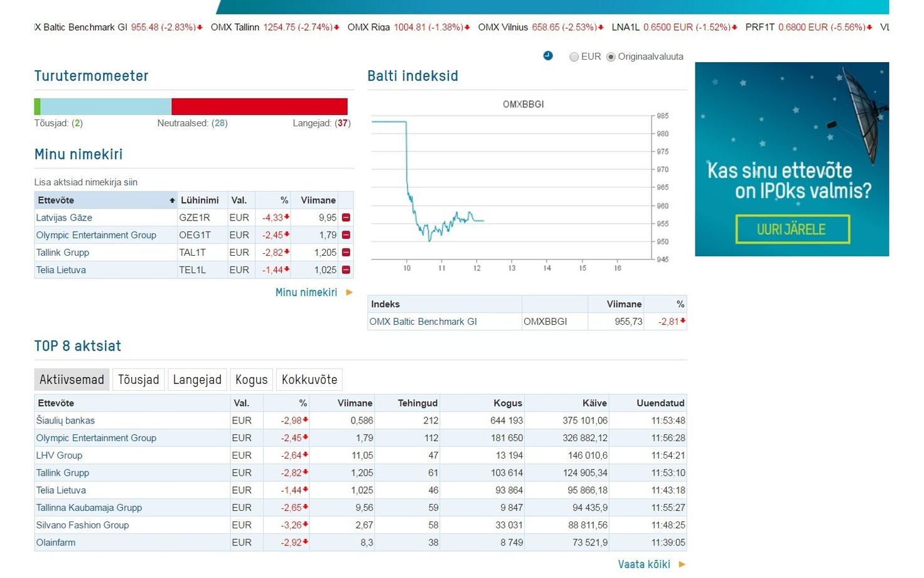Click the arrow next to Vaata kõiki
The image size is (924, 578).
(682, 564)
